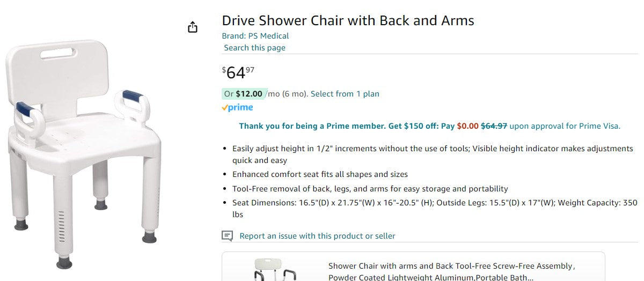Click the Tool-Free removal bullet point

370,189
